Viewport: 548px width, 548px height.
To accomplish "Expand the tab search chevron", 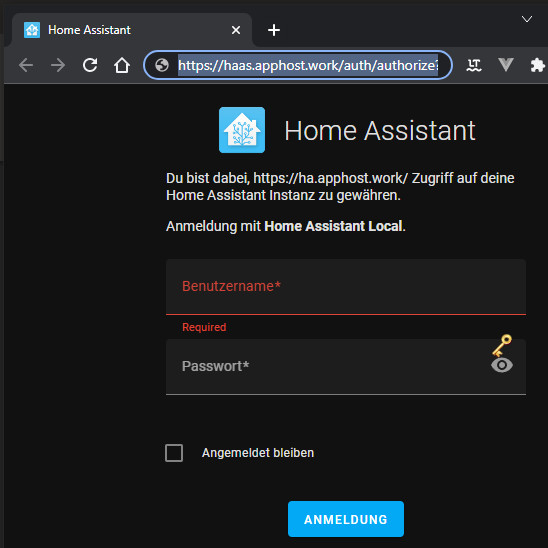I will (527, 19).
